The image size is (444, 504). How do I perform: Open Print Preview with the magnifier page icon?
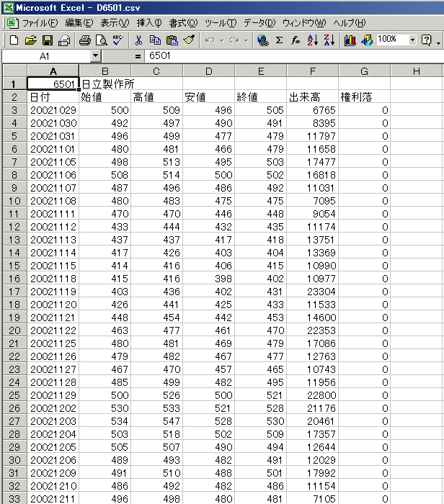(x=102, y=40)
